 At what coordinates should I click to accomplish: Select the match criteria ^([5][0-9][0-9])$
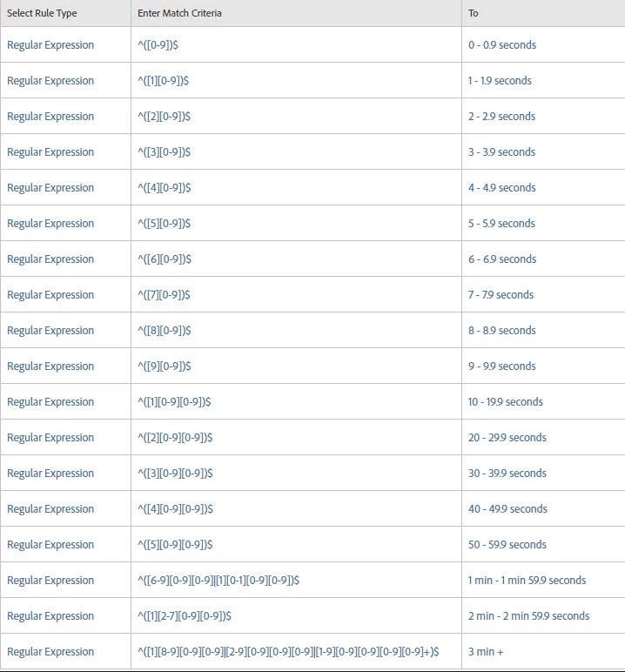[175, 545]
